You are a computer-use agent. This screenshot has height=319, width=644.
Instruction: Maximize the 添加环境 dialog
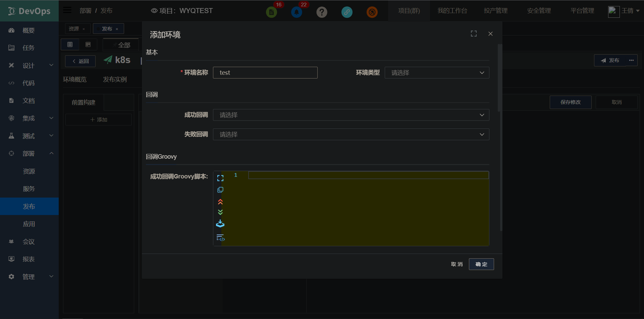(474, 34)
